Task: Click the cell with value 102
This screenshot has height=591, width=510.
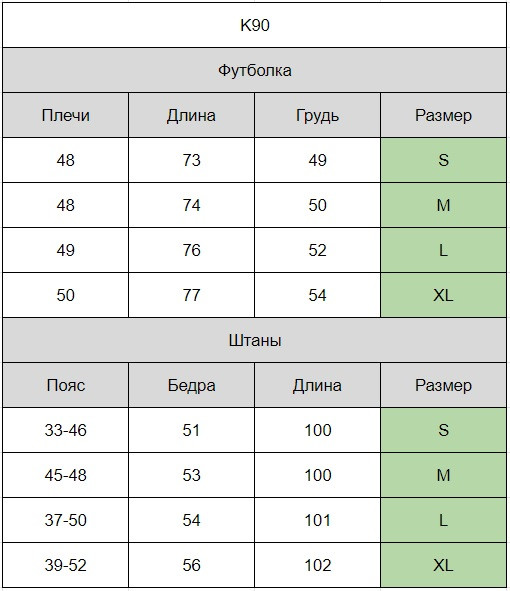Action: pos(317,565)
